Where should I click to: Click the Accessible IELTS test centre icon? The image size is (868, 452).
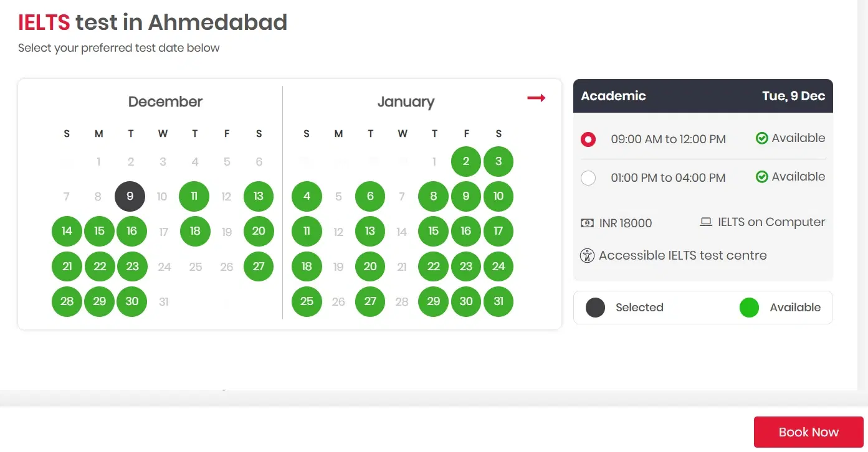pos(586,255)
